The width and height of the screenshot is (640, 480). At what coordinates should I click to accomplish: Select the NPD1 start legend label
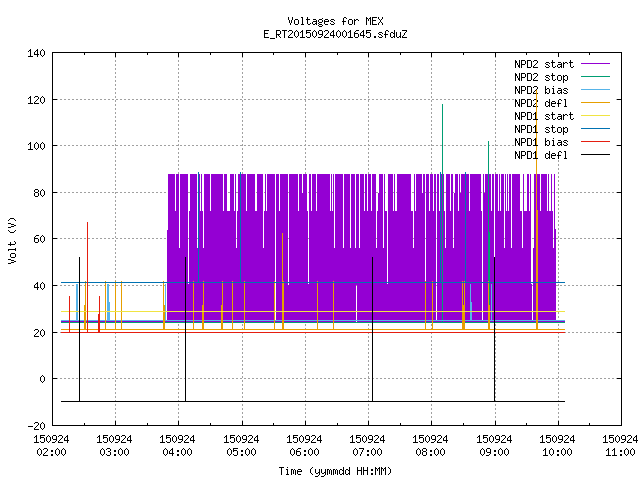click(x=544, y=116)
